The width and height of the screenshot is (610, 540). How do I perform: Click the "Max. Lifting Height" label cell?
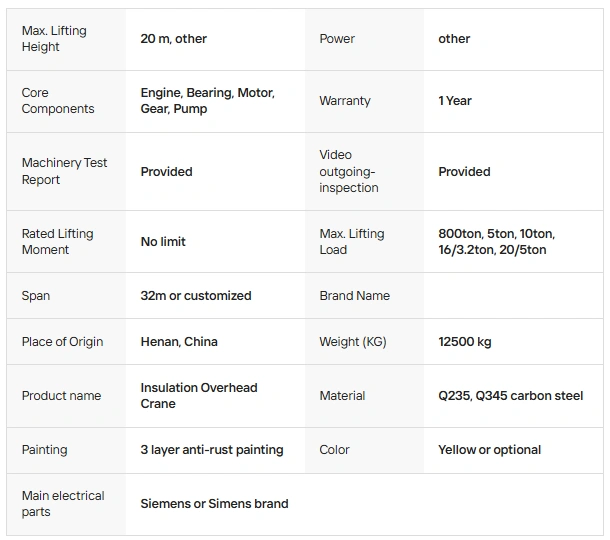click(x=54, y=39)
